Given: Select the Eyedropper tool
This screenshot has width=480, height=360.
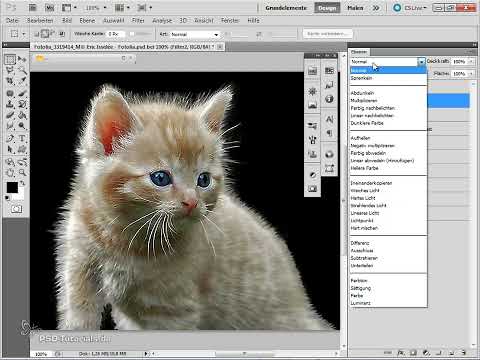Looking at the screenshot, I should tap(22, 81).
